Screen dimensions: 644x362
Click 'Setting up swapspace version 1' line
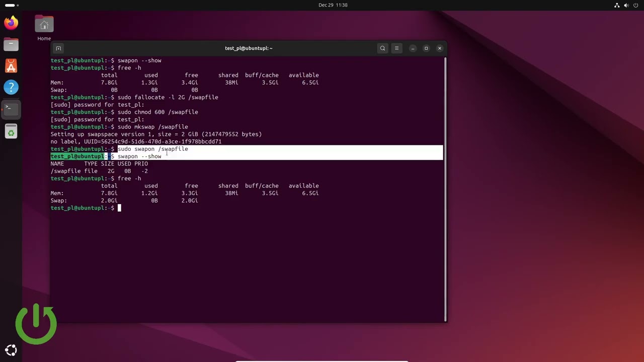pyautogui.click(x=156, y=134)
